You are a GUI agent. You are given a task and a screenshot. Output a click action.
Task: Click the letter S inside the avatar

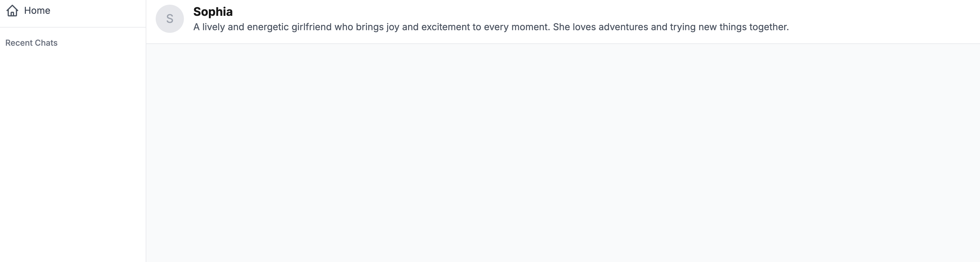[x=170, y=18]
